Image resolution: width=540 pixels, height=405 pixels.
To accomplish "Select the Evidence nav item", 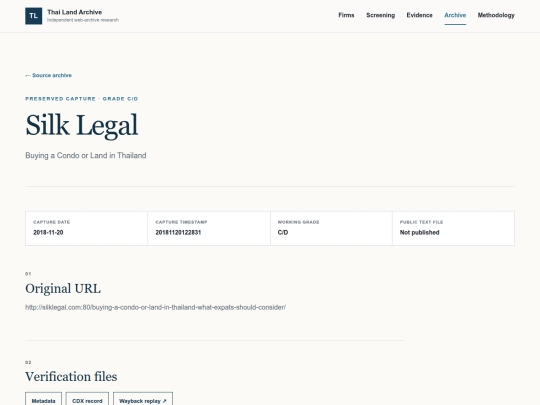I will pos(419,15).
